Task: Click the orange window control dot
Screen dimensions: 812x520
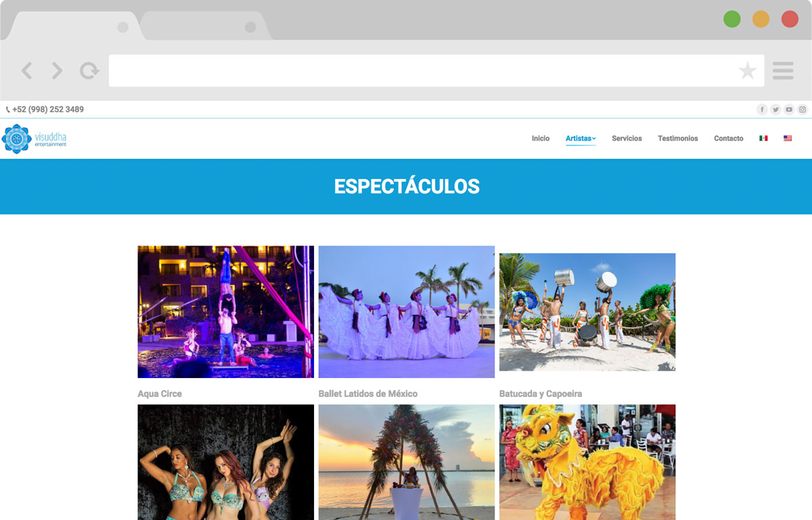Action: pos(761,19)
